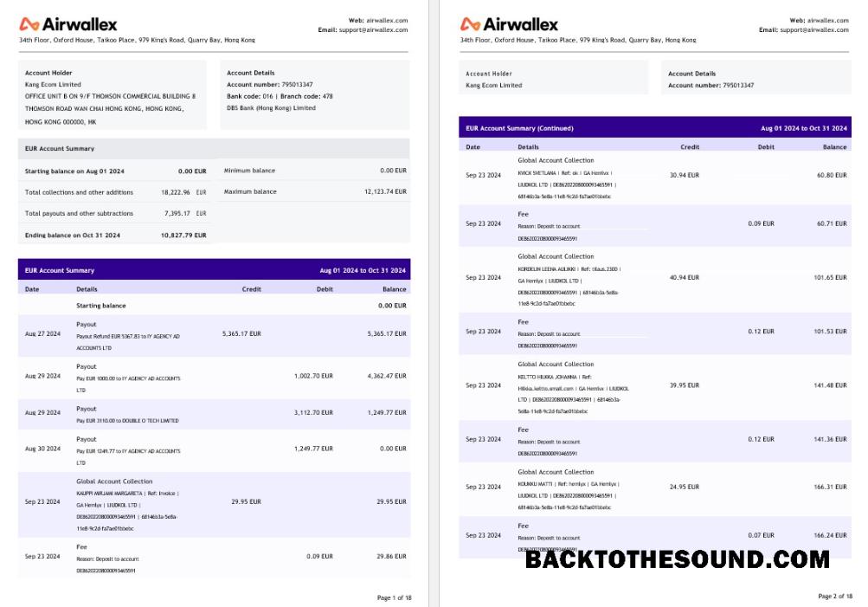
Task: Select 'Account number: 795013347' on page 2
Action: (710, 85)
